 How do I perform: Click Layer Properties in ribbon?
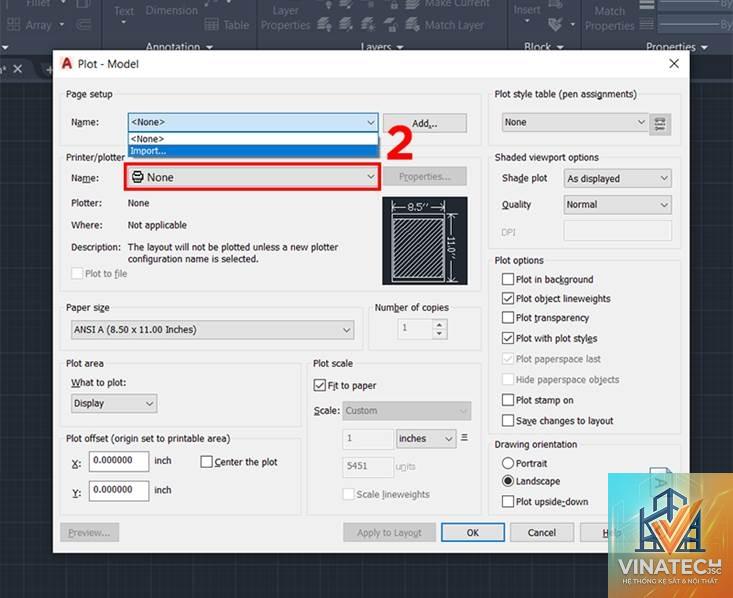click(285, 18)
